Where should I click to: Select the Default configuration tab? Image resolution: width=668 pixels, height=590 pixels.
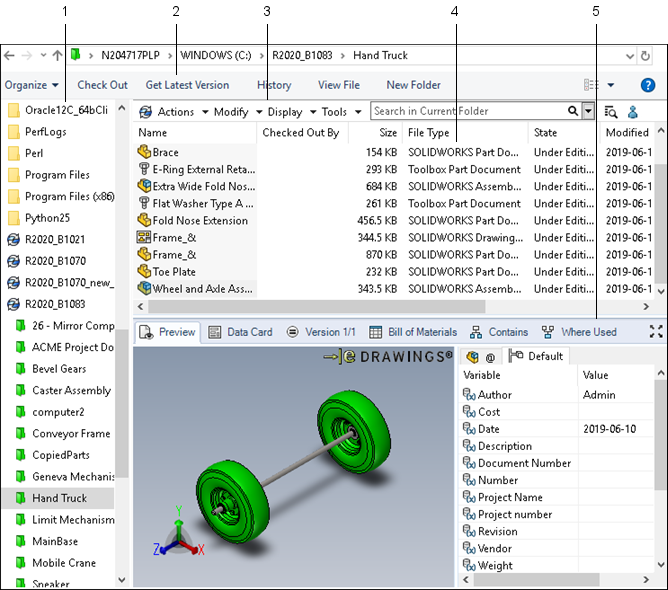[x=537, y=356]
